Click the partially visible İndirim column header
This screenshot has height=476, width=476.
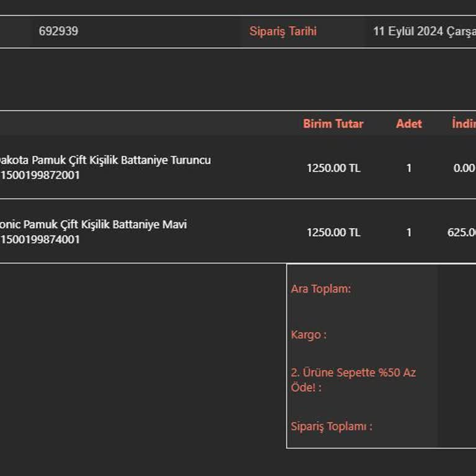pyautogui.click(x=464, y=124)
